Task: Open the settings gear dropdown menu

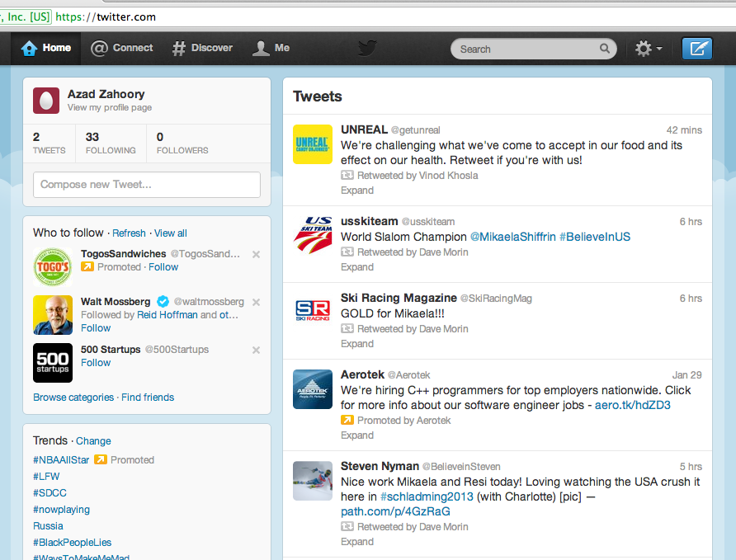Action: point(649,49)
